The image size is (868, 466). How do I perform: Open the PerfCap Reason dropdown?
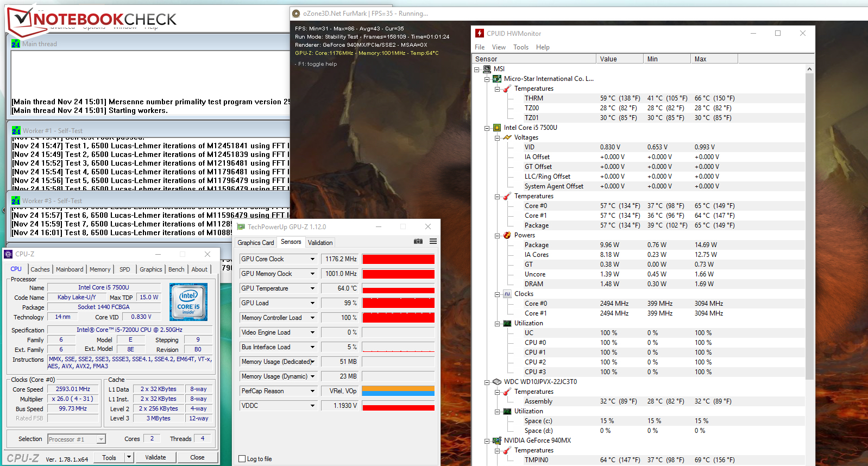point(312,391)
